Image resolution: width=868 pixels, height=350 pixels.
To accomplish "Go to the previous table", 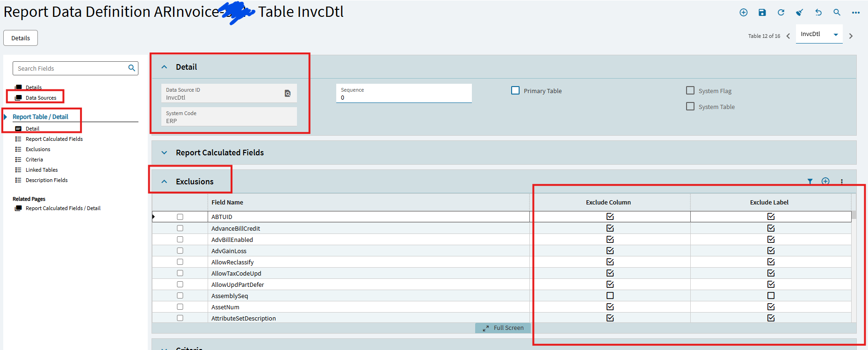I will (x=788, y=36).
